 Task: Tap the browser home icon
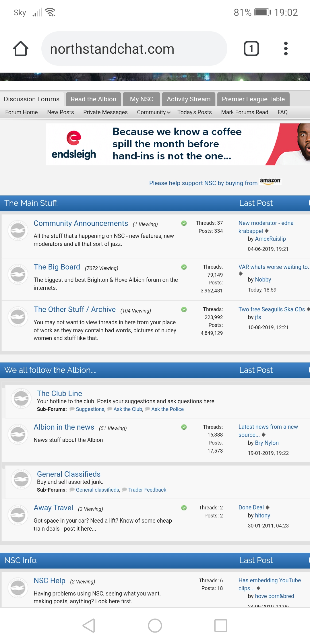[x=21, y=49]
